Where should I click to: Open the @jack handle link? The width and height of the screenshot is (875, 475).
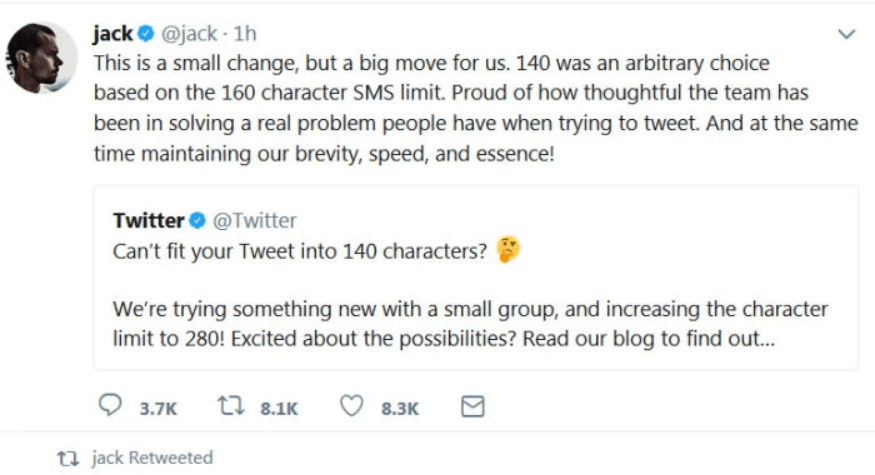(x=189, y=34)
